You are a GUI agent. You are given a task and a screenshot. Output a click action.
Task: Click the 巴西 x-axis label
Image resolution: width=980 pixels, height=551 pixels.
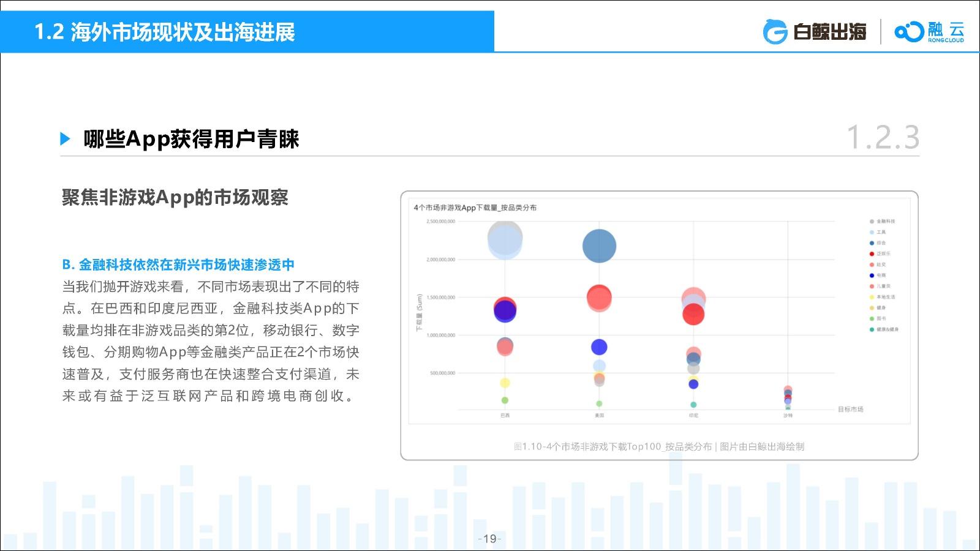point(505,416)
